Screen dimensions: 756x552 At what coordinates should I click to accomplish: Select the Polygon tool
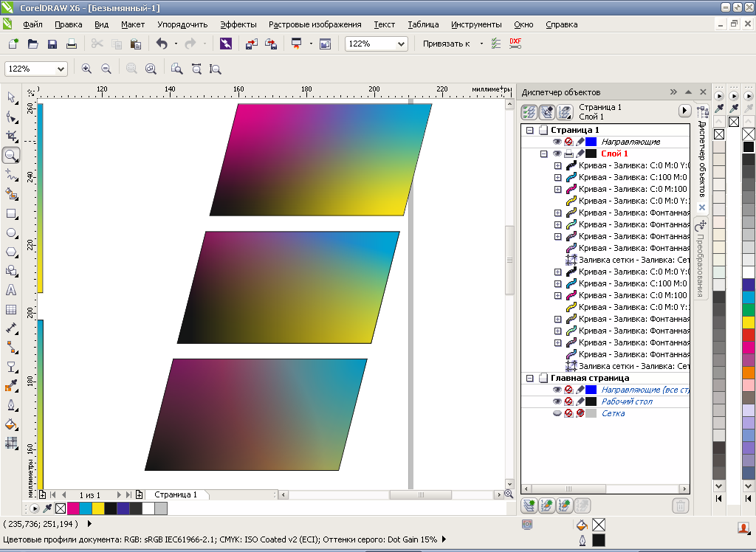point(11,252)
